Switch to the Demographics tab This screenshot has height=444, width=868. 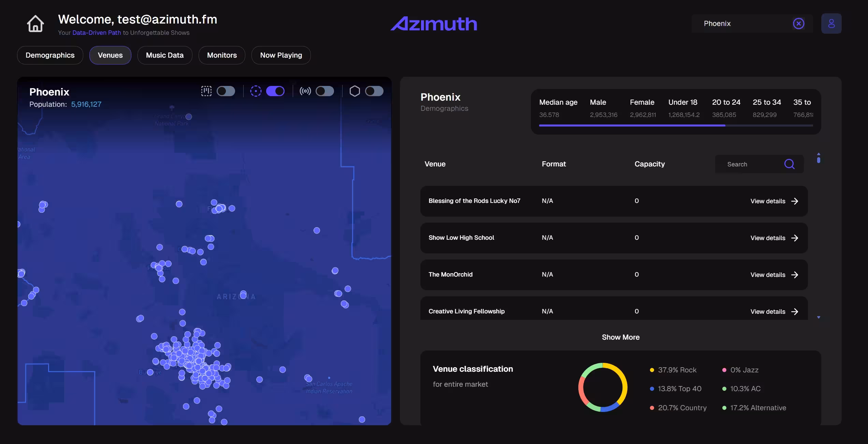click(50, 55)
